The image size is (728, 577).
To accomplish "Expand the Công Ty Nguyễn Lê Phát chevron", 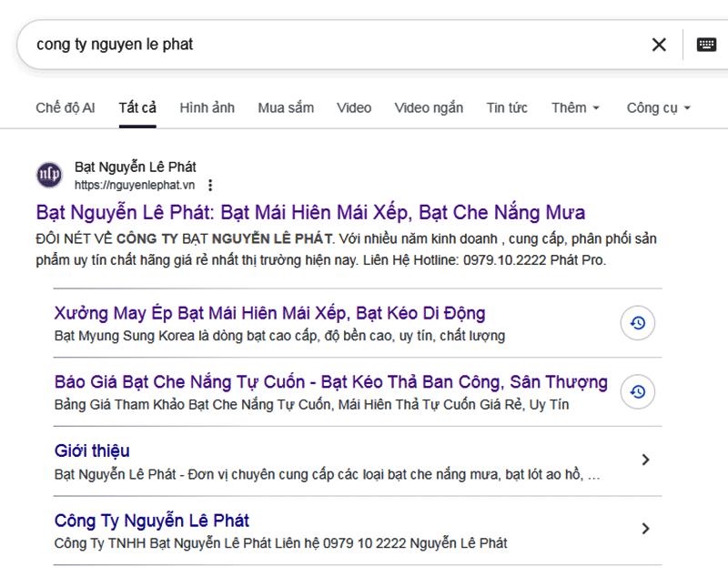I will 645,529.
